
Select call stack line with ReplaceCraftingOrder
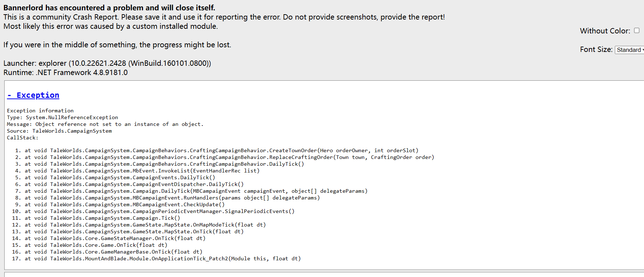[229, 157]
